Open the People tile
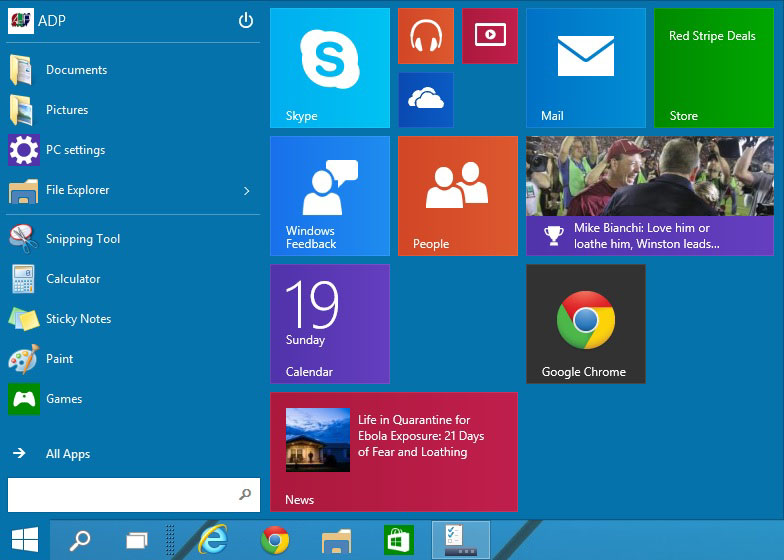The image size is (784, 560). [458, 196]
